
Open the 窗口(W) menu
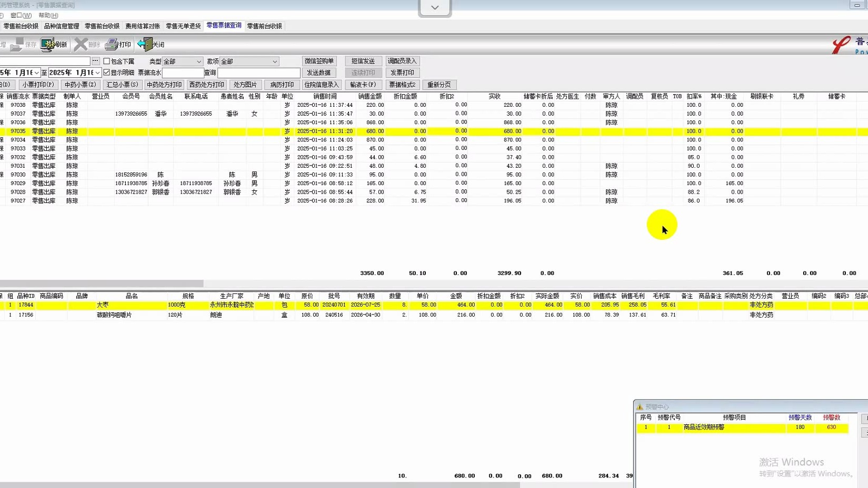pos(21,15)
